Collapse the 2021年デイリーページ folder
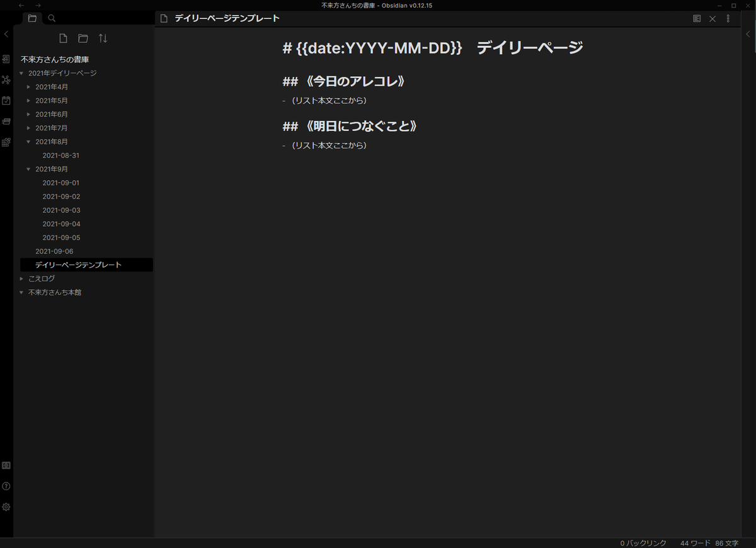The height and width of the screenshot is (548, 756). [21, 74]
